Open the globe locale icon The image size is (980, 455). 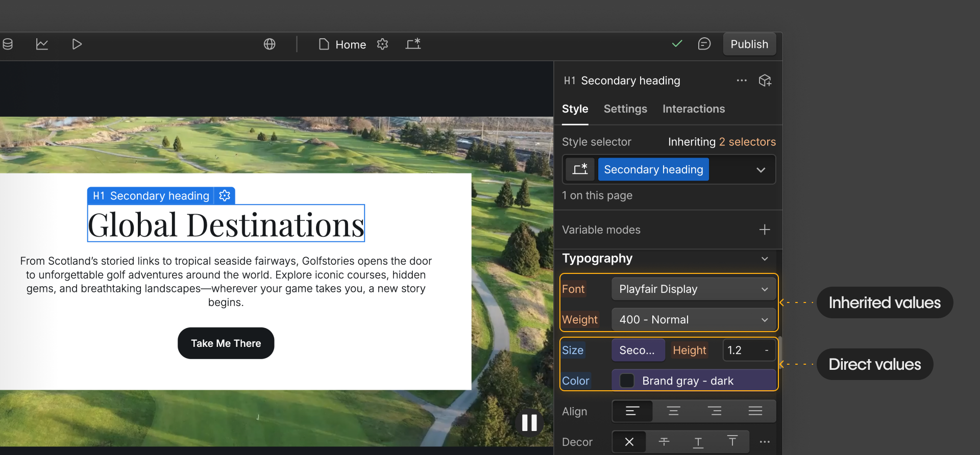(x=269, y=44)
